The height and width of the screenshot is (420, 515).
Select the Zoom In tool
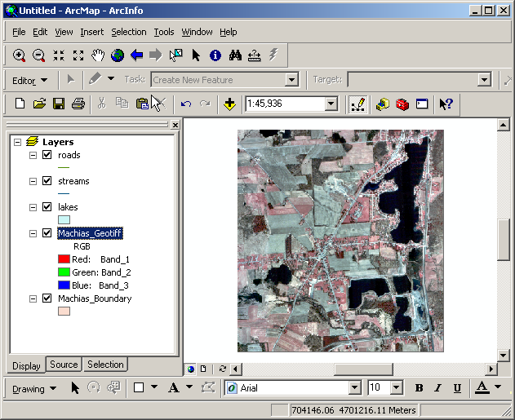[x=20, y=55]
